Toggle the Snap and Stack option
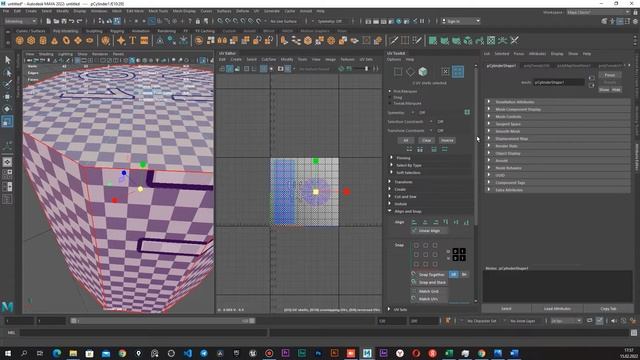 (x=429, y=282)
